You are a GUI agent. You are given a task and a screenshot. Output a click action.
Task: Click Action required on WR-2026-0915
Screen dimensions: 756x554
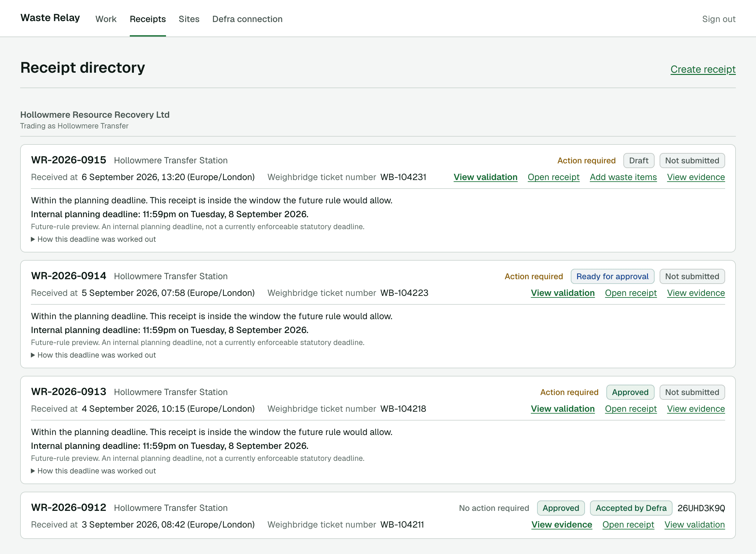(x=586, y=161)
